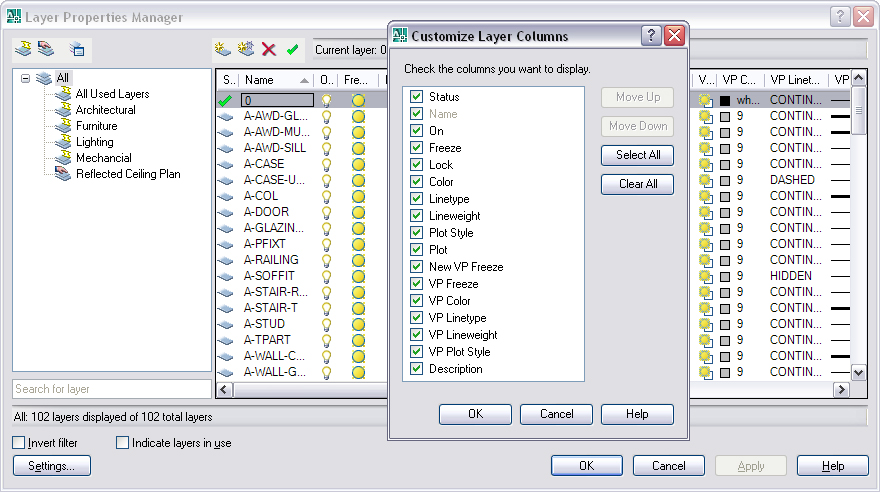Image resolution: width=880 pixels, height=492 pixels.
Task: Open the Layer States Manager icon
Action: (77, 48)
